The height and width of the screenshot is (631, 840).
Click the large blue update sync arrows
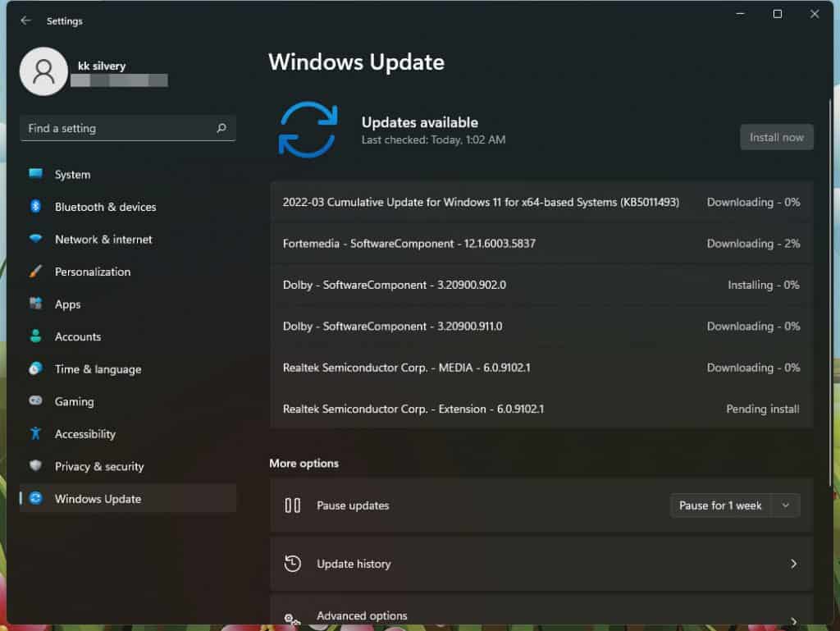(x=308, y=130)
